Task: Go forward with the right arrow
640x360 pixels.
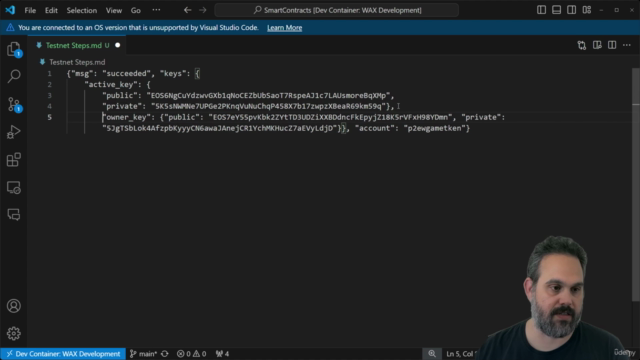Action: (x=203, y=10)
